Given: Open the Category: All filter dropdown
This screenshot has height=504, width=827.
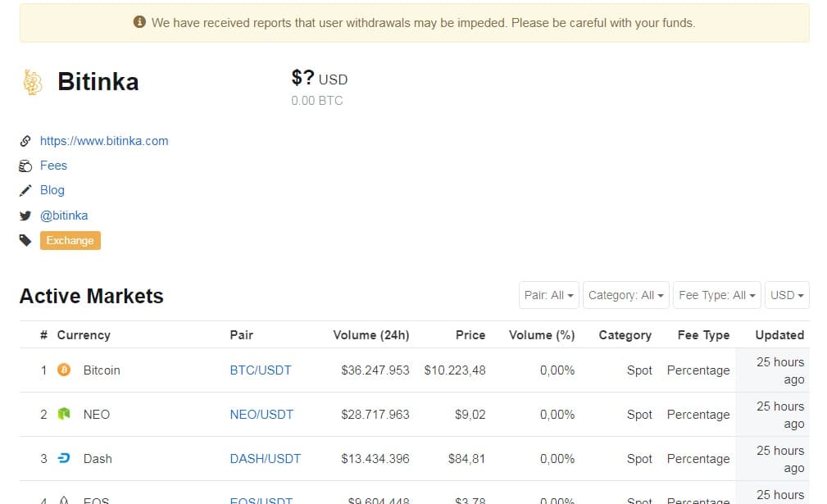Looking at the screenshot, I should point(625,295).
